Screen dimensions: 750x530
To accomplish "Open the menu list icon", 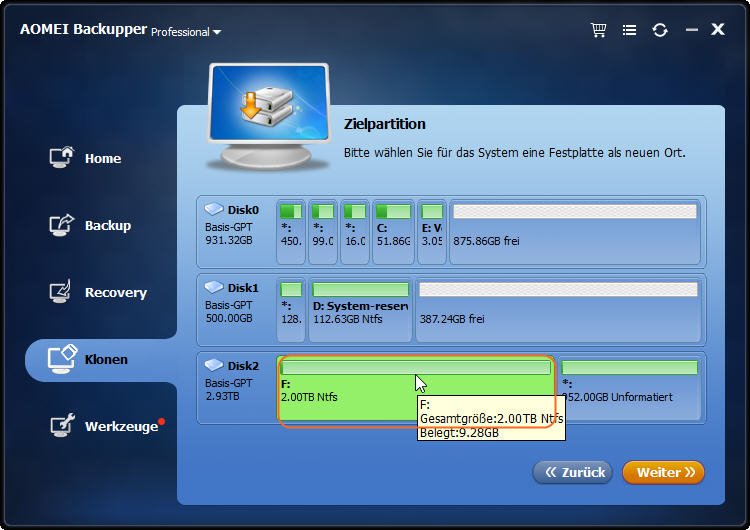I will pos(629,30).
